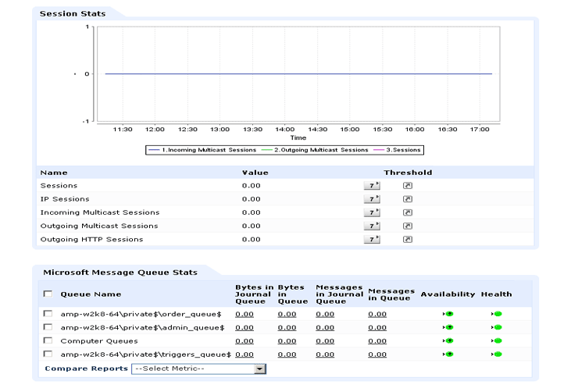Tick checkbox for order_queue$ row
Viewport: 571px width, 392px height.
[48, 313]
